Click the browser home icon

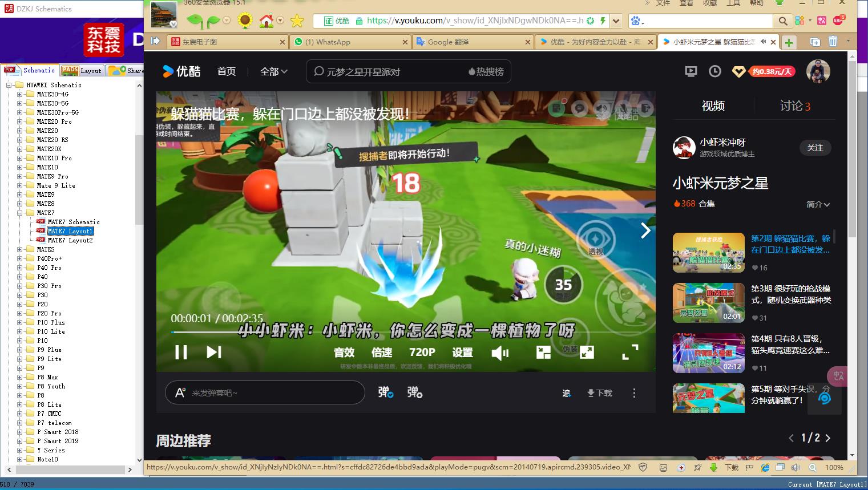267,21
